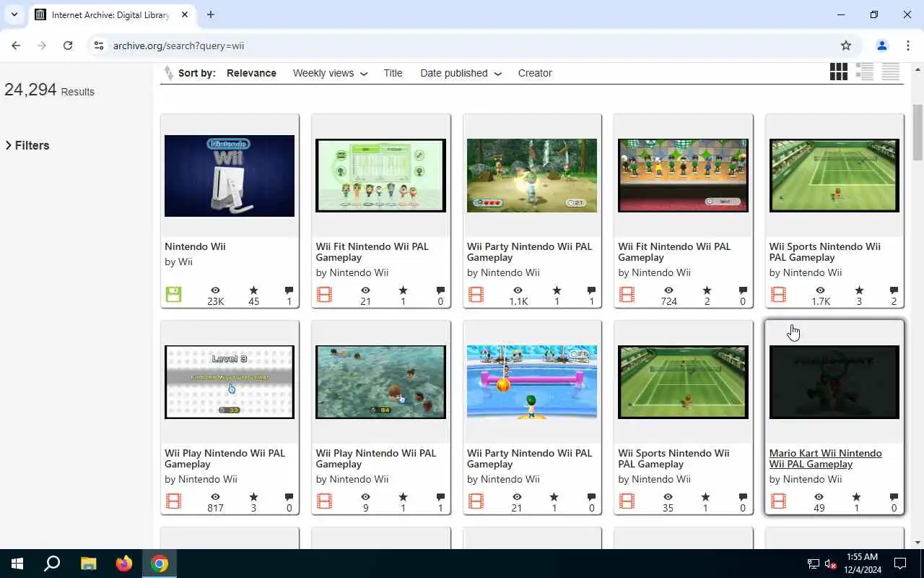The height and width of the screenshot is (578, 924).
Task: Sort results by Title
Action: (x=393, y=73)
